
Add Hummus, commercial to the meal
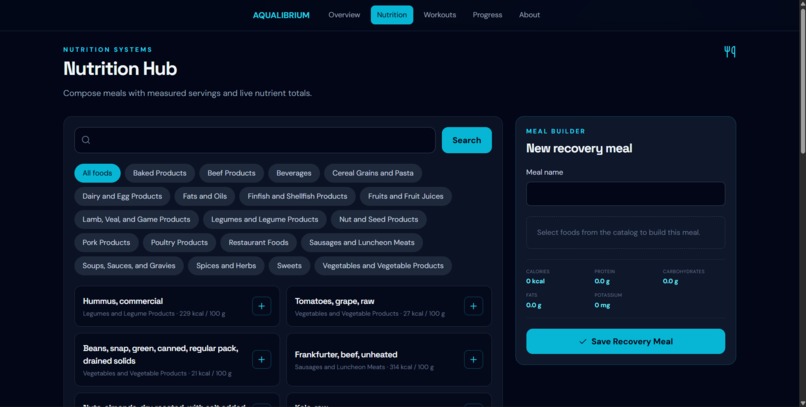click(x=261, y=306)
